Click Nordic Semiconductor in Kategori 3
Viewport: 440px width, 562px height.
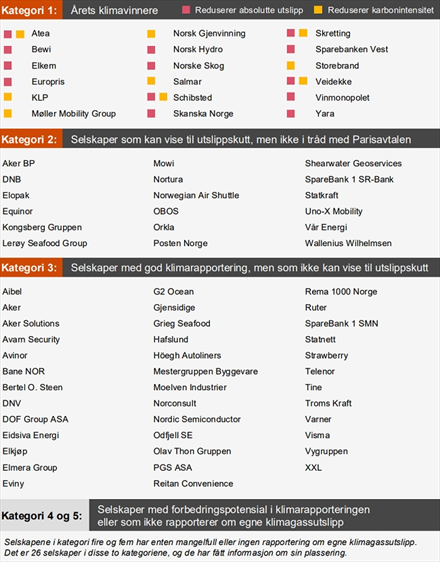pos(197,419)
